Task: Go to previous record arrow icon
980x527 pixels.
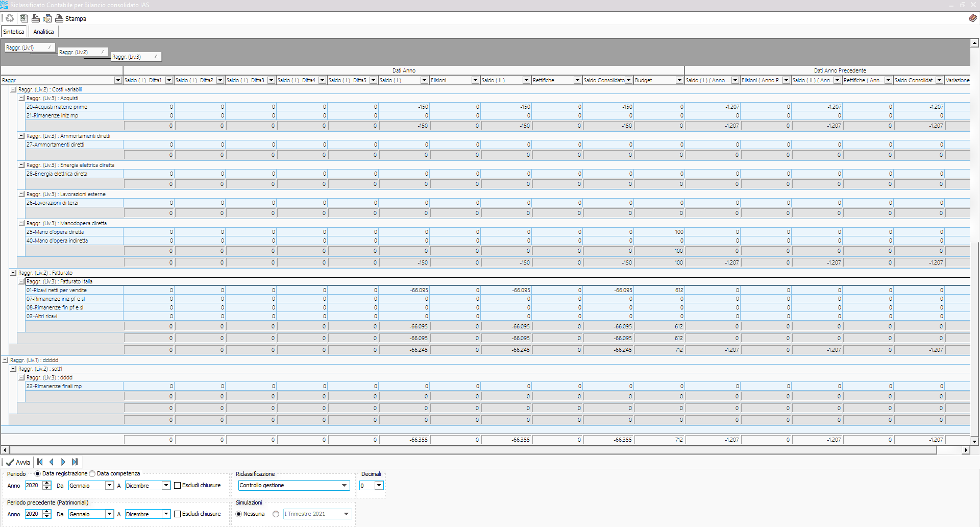Action: pos(51,462)
